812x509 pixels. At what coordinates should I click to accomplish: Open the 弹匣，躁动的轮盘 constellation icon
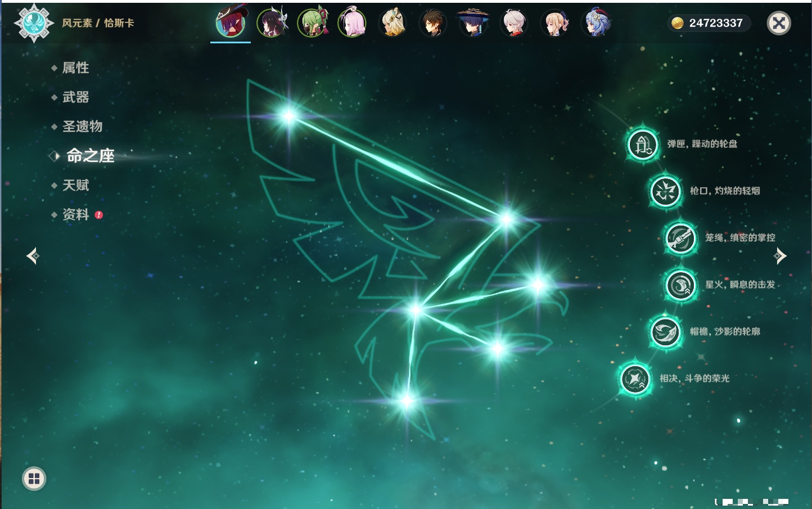(643, 145)
